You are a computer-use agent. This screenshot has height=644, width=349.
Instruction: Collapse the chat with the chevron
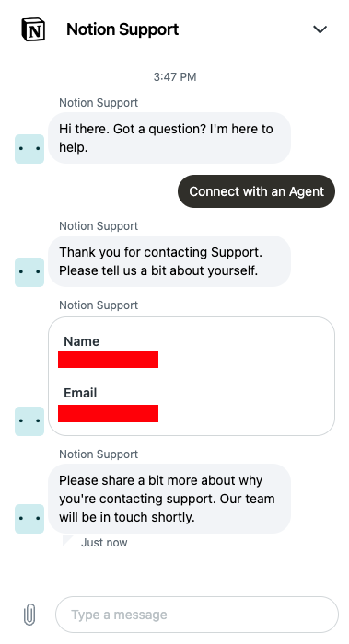click(x=320, y=29)
